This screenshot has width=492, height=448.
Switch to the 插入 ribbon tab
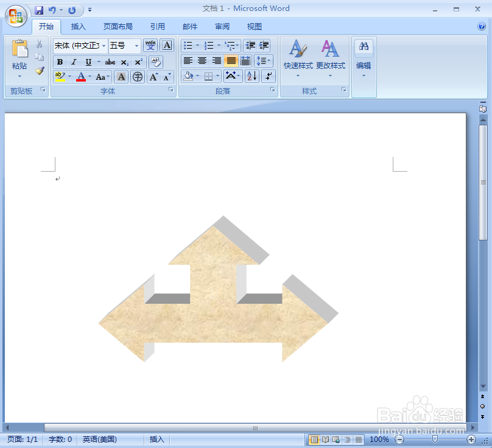pos(78,27)
